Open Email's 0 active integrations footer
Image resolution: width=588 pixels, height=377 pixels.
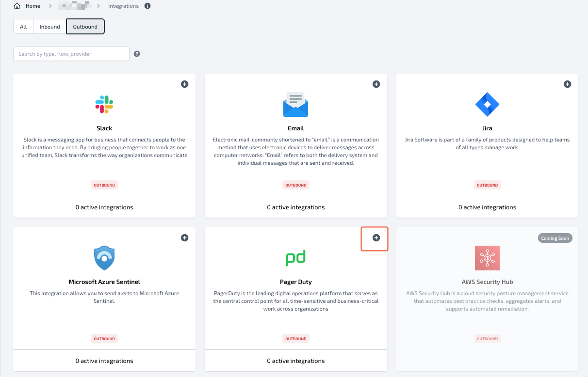[296, 207]
